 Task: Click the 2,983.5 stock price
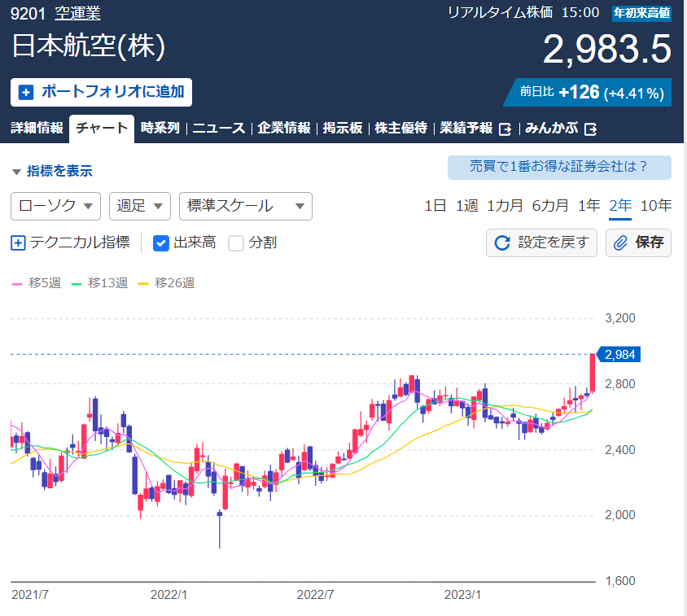[606, 49]
